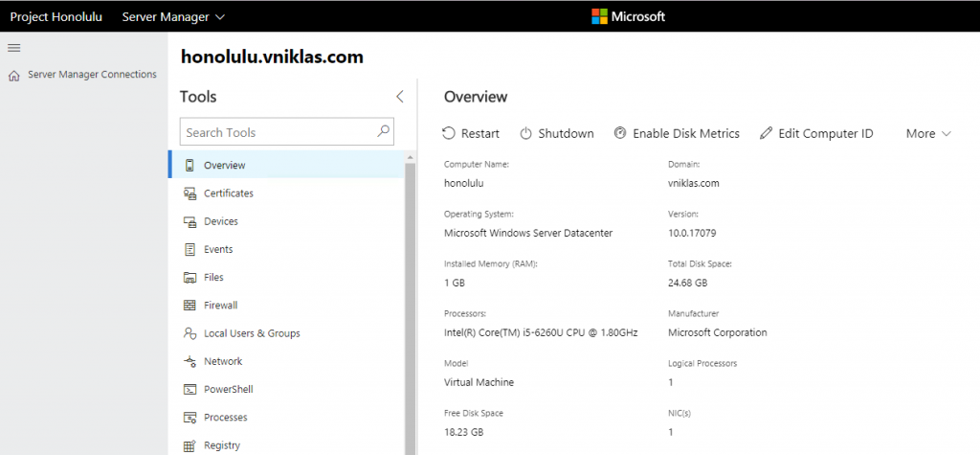Screen dimensions: 980x455
Task: Click Edit Computer ID
Action: pyautogui.click(x=816, y=133)
